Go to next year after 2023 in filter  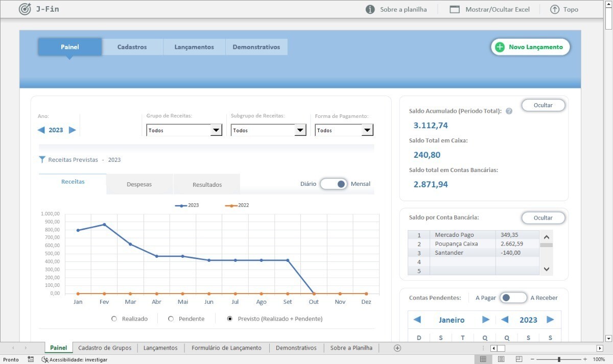[73, 130]
